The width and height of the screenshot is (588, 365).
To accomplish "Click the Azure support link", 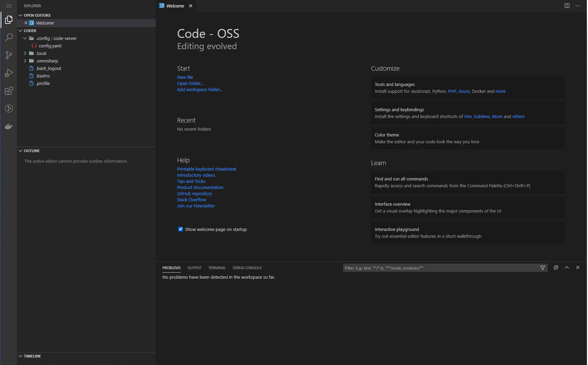I will (x=464, y=91).
